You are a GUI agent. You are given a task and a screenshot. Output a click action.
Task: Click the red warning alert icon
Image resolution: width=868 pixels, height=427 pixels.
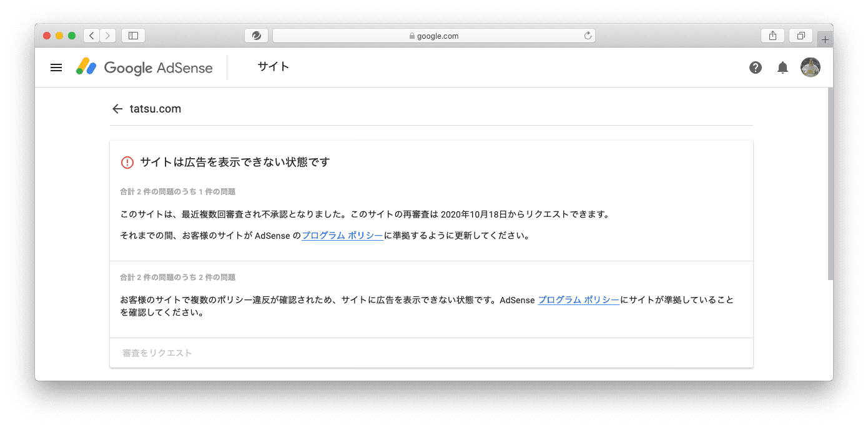127,163
